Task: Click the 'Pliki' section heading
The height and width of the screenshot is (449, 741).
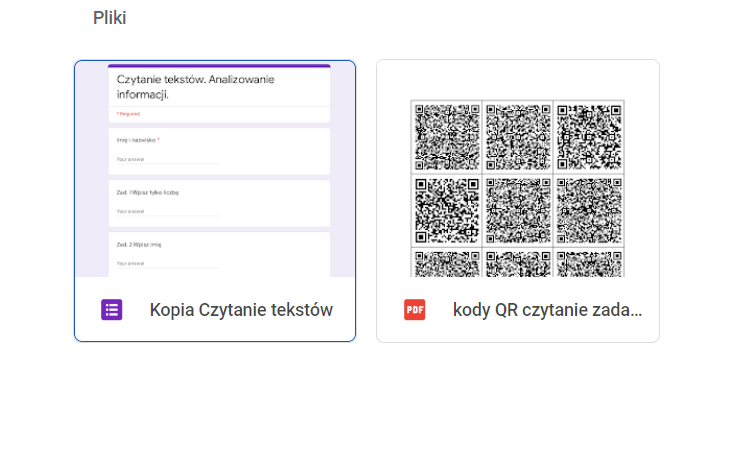Action: [109, 18]
